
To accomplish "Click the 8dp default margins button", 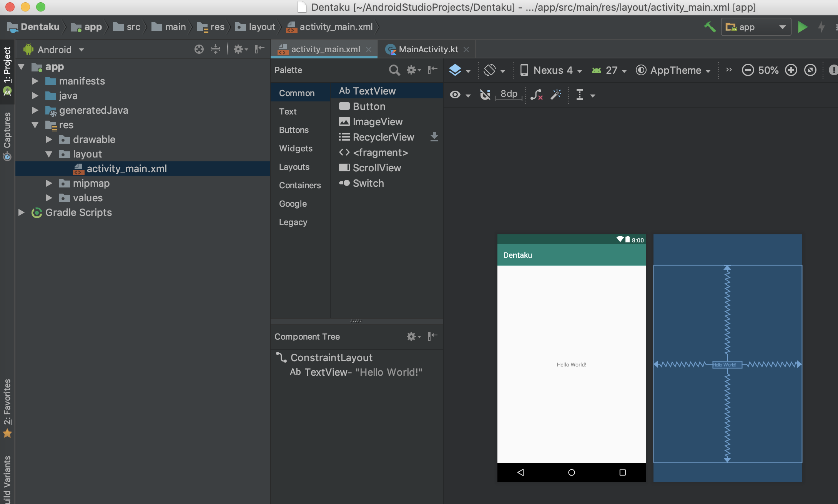I will (508, 94).
